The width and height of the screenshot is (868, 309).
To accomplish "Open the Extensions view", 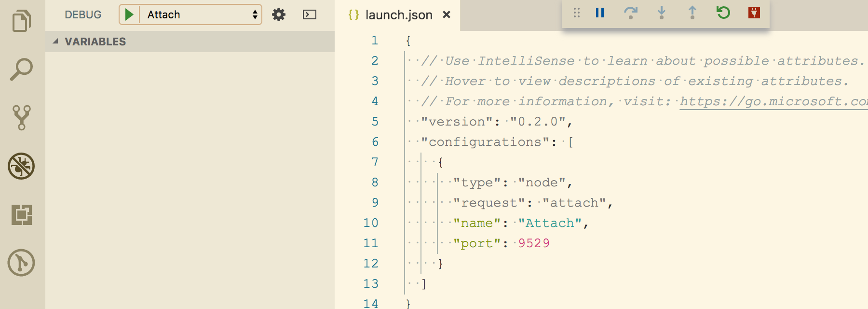I will (x=22, y=214).
